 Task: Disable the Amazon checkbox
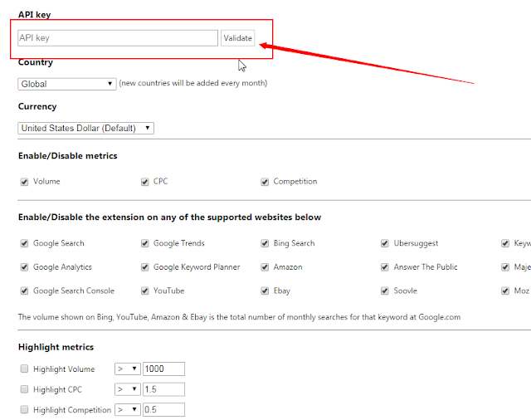click(x=265, y=267)
